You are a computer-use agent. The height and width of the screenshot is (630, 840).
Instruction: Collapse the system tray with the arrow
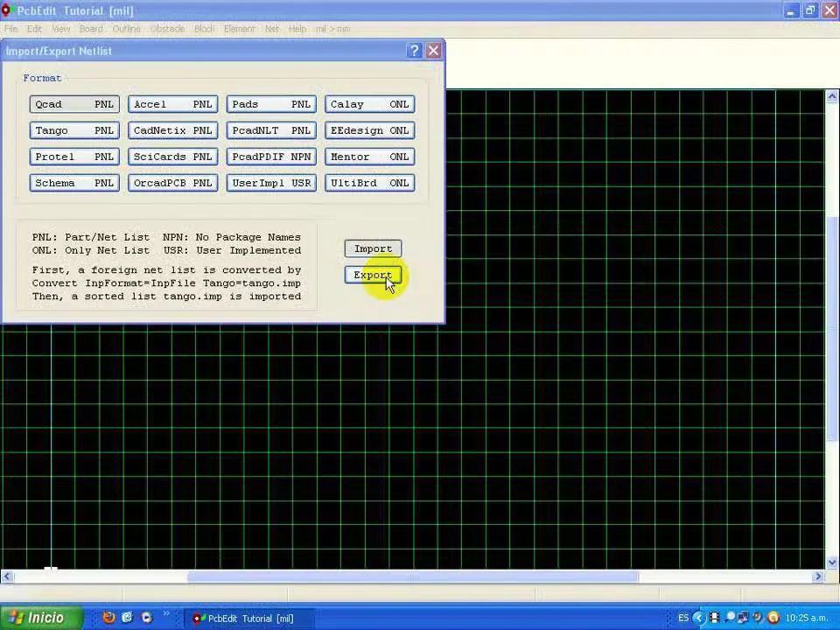pos(698,618)
